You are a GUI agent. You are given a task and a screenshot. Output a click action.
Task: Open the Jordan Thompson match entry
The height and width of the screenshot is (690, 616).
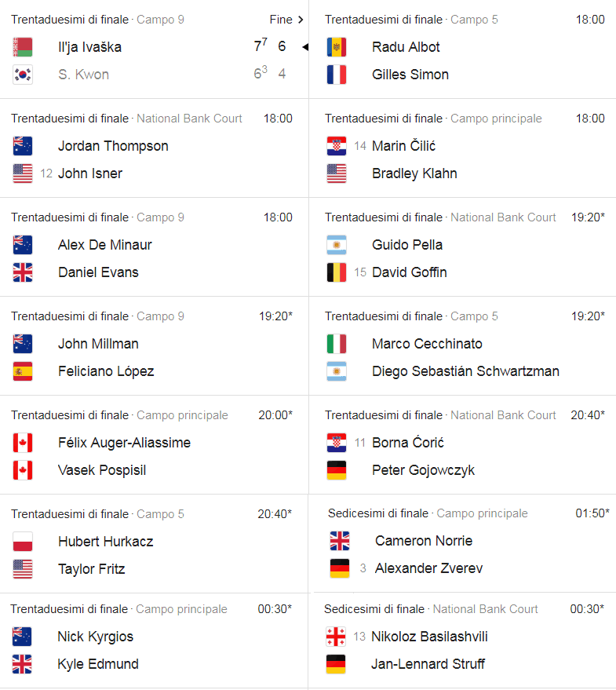[x=154, y=148]
